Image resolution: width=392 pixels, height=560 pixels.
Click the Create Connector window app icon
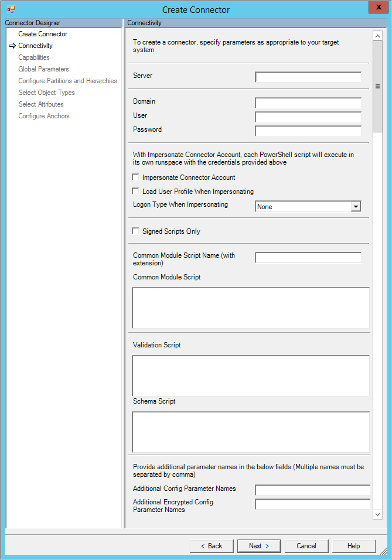tap(11, 9)
